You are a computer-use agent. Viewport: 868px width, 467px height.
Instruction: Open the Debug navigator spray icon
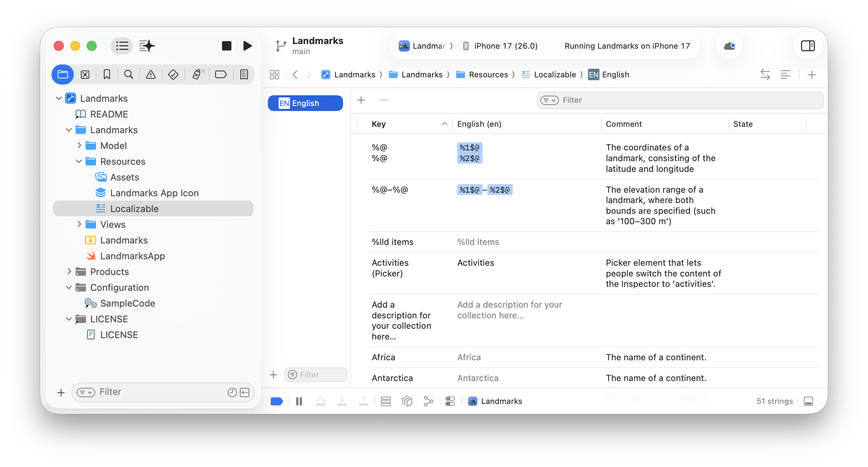[198, 74]
